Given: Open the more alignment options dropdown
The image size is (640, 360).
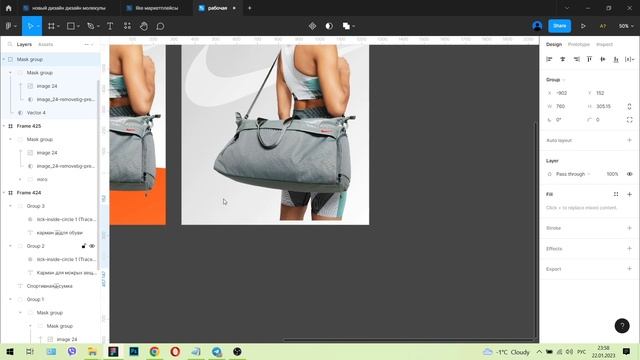Looking at the screenshot, I should (x=629, y=59).
